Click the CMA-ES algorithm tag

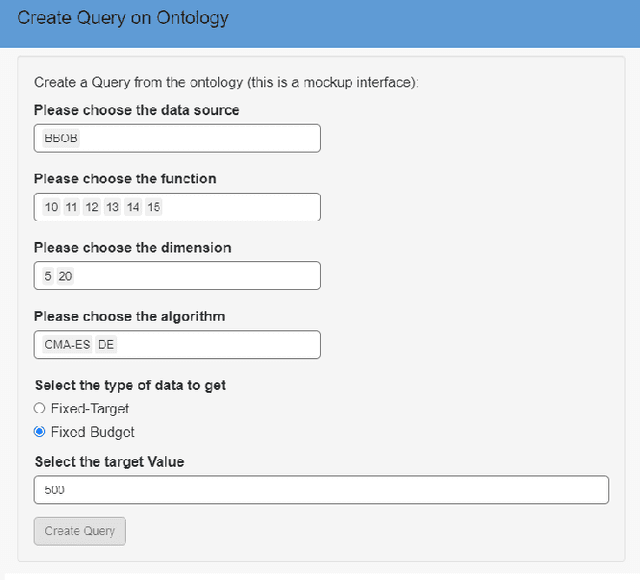(67, 345)
